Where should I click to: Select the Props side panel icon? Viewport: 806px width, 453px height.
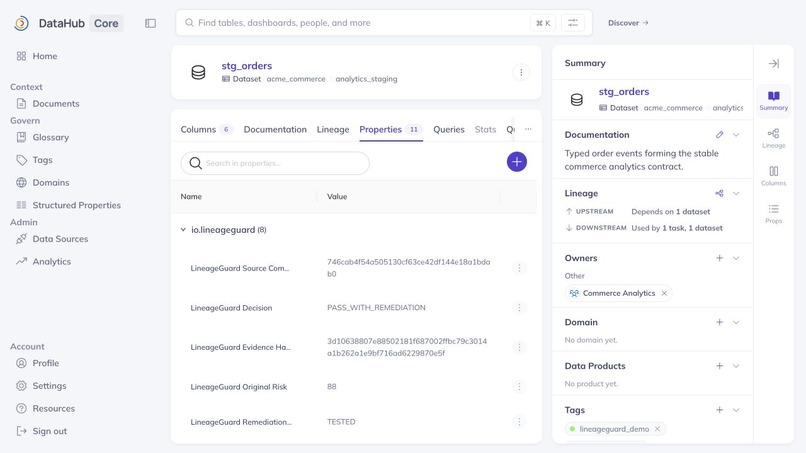click(774, 214)
